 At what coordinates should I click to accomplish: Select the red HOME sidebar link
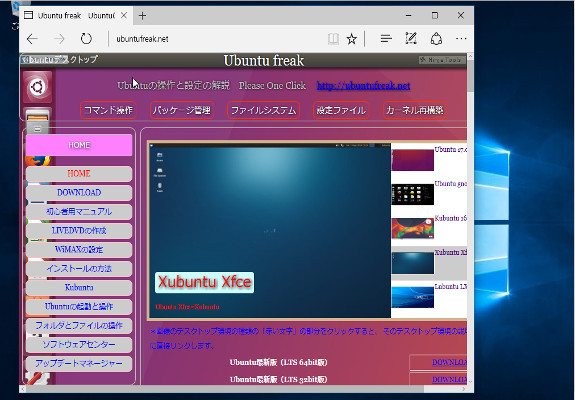79,173
